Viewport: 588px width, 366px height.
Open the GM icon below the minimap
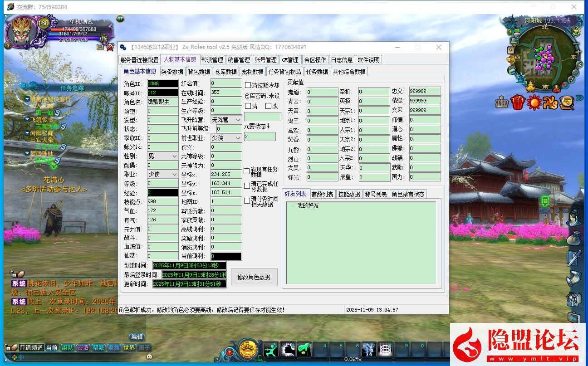(557, 90)
